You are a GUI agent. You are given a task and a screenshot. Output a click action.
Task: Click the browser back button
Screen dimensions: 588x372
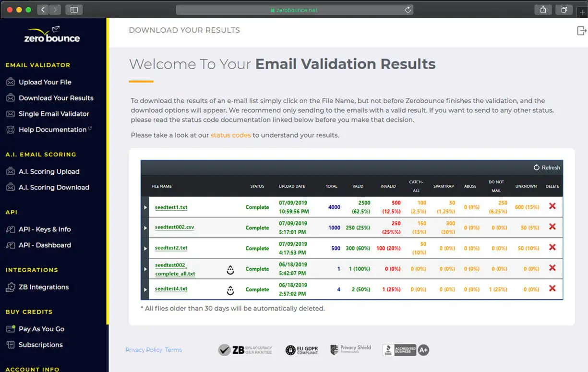point(43,10)
